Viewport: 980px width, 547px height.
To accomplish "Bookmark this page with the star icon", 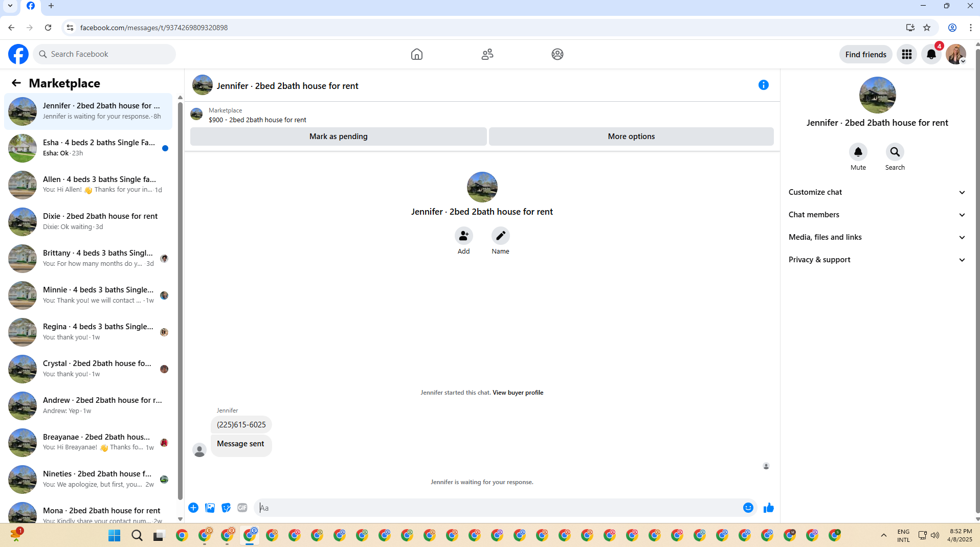I will pos(927,28).
